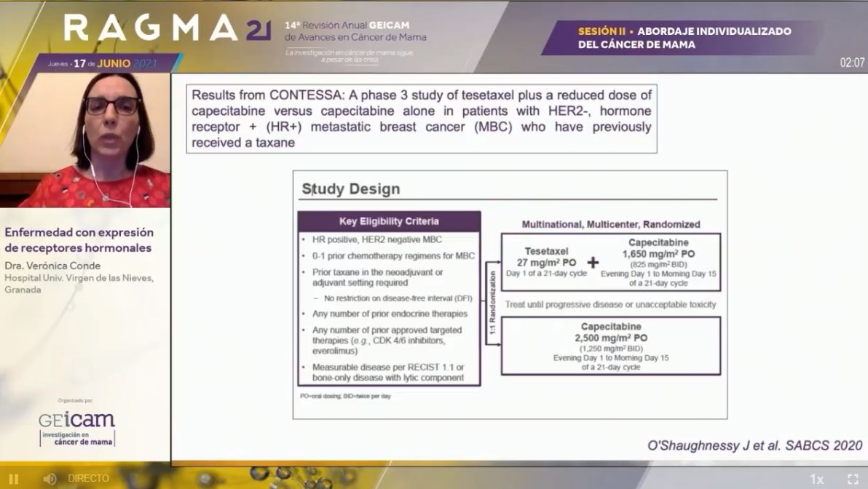Click 'Any number of prior endocrine therapies'

pyautogui.click(x=390, y=314)
